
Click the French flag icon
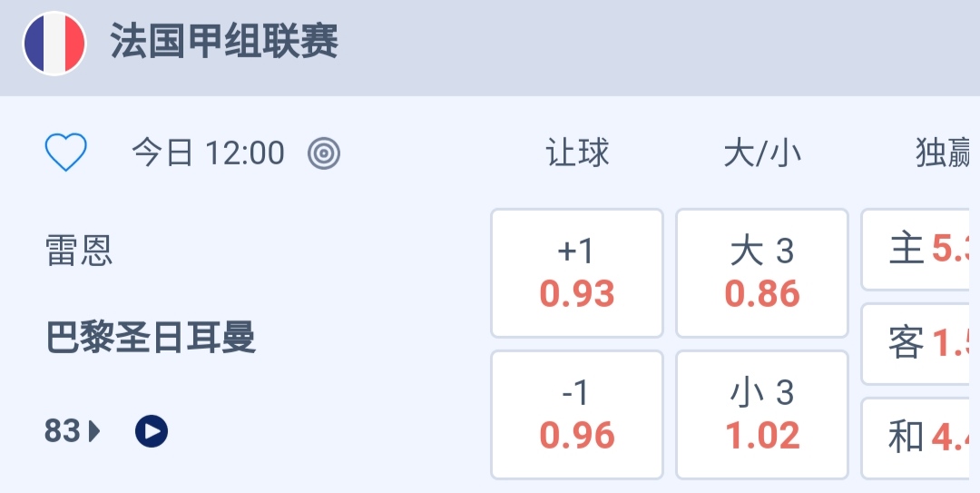coord(54,44)
